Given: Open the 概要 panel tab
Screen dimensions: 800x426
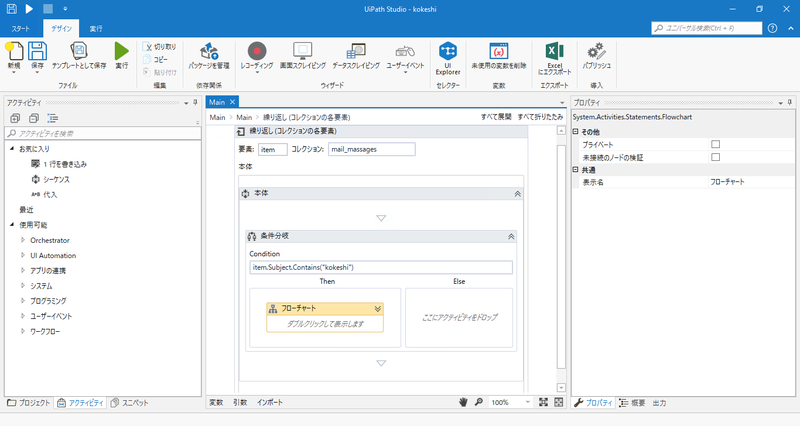Looking at the screenshot, I should coord(632,403).
